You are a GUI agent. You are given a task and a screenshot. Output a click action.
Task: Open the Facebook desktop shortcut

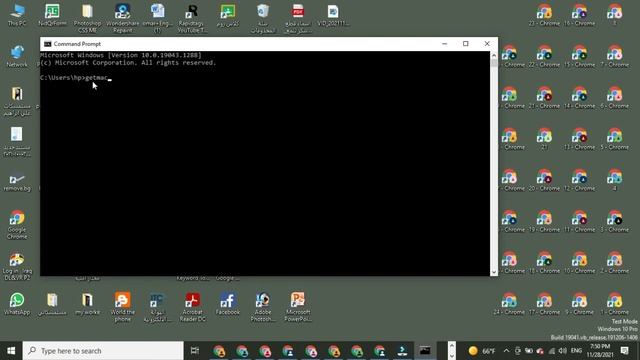pyautogui.click(x=228, y=304)
